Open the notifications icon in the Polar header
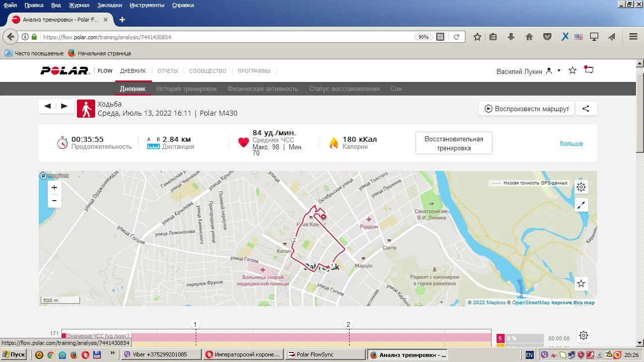This screenshot has height=362, width=644. click(589, 70)
